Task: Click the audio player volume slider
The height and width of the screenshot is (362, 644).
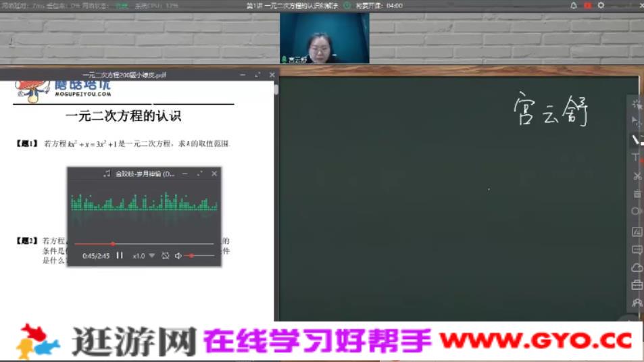Action: [x=201, y=256]
